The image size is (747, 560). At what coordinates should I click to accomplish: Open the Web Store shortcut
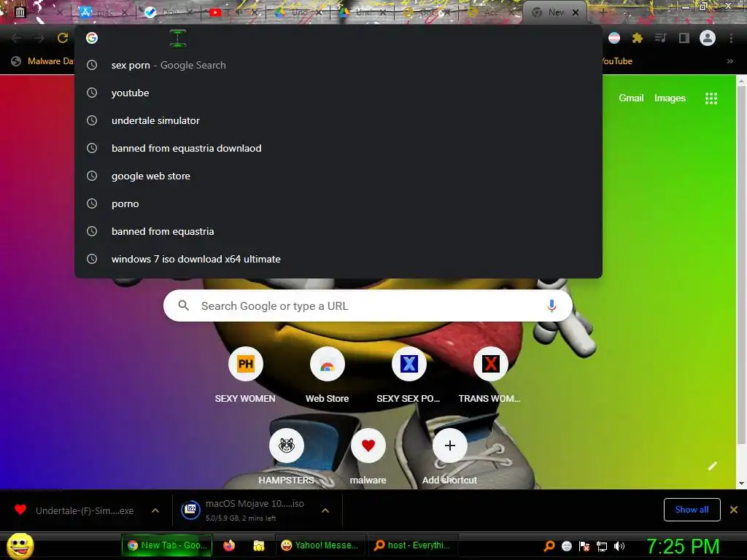point(328,376)
